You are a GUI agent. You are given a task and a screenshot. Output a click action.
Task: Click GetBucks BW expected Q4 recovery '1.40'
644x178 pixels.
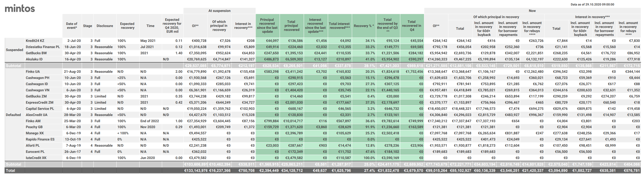tap(179, 53)
